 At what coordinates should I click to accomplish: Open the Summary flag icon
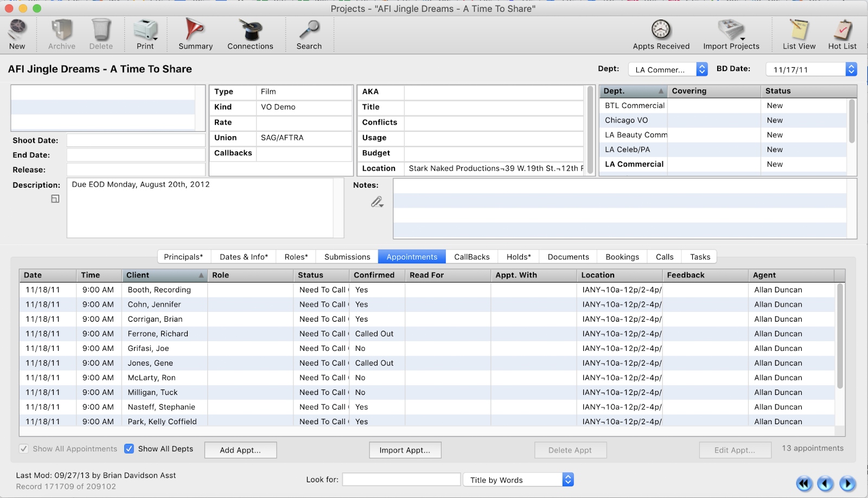pyautogui.click(x=195, y=30)
